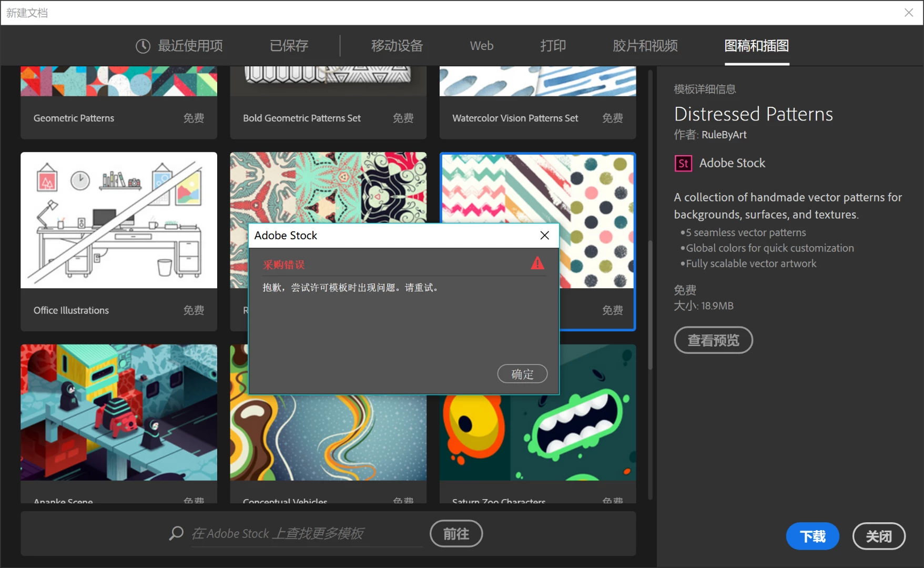
Task: Choose the Conceptual Vehicles thumbnail
Action: pyautogui.click(x=328, y=438)
